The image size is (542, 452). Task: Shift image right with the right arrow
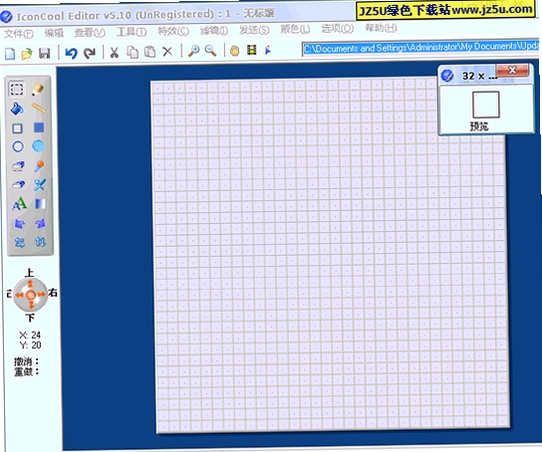[x=41, y=294]
